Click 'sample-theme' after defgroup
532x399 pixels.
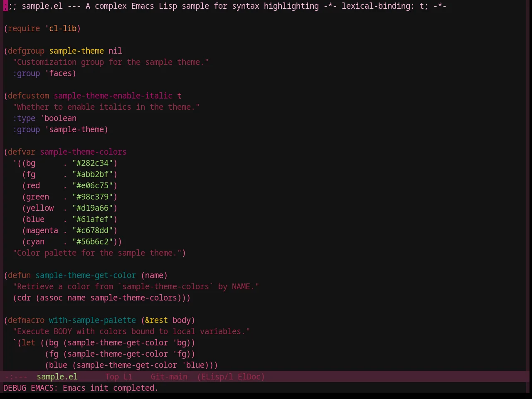[x=76, y=51]
